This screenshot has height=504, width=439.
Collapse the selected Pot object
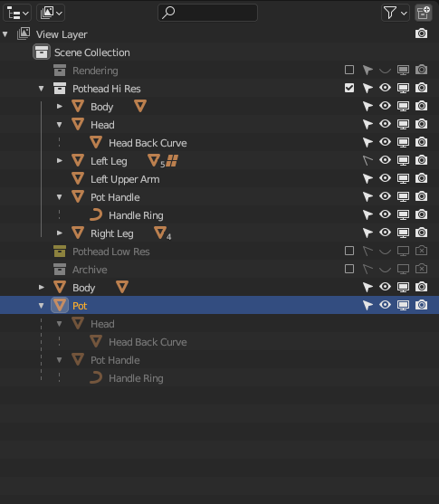click(41, 305)
